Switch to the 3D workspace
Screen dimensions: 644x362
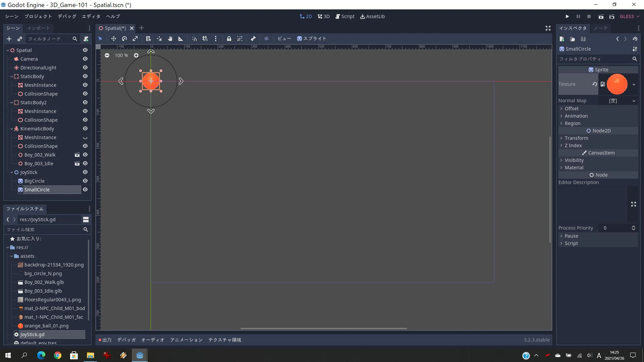[324, 16]
